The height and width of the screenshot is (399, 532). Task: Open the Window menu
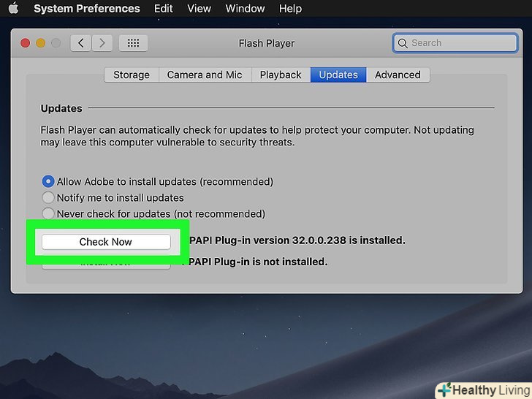tap(245, 9)
